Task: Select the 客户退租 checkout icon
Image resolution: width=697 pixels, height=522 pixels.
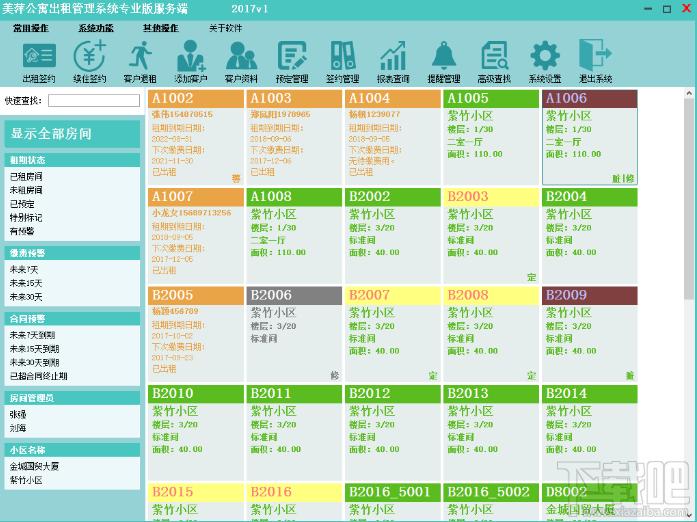Action: pyautogui.click(x=140, y=62)
